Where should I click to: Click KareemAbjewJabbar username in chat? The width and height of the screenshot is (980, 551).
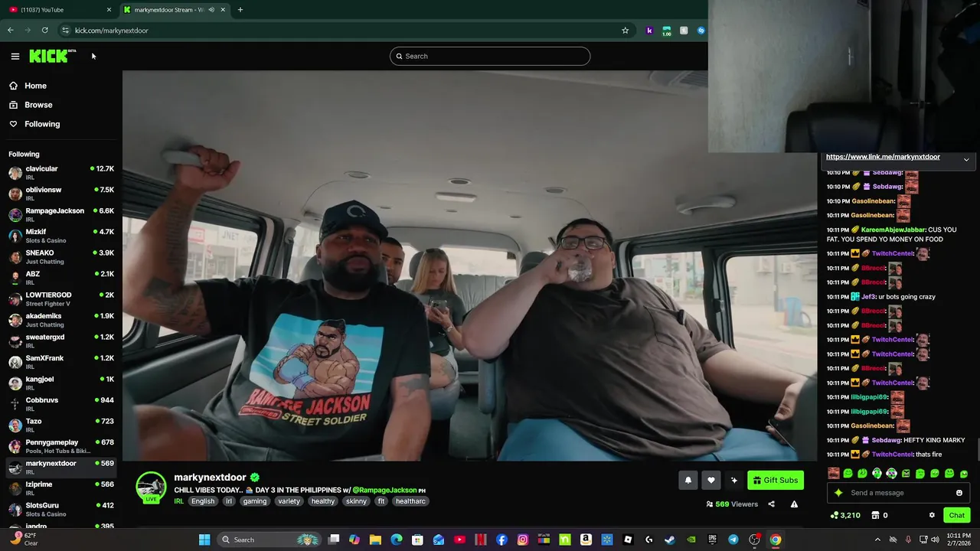[x=893, y=230]
